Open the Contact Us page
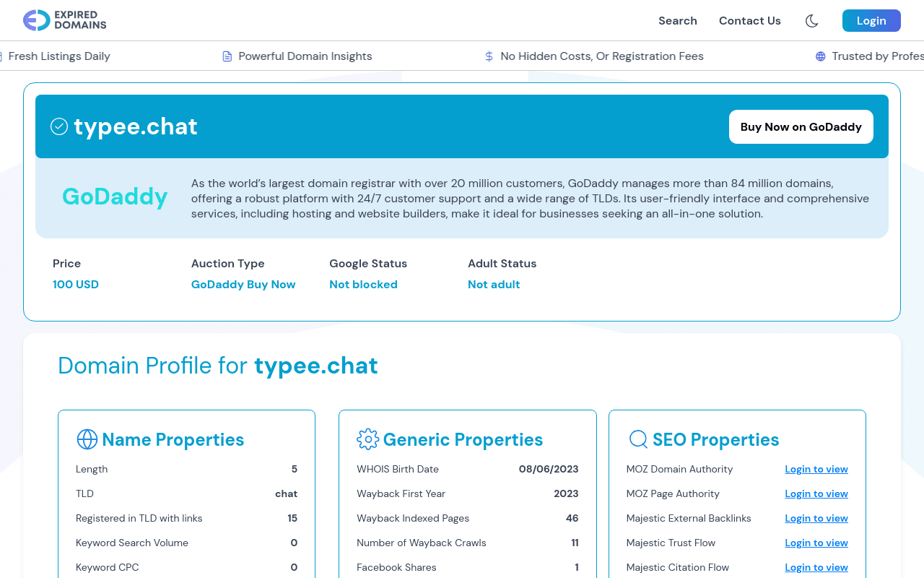The height and width of the screenshot is (578, 924). click(750, 21)
